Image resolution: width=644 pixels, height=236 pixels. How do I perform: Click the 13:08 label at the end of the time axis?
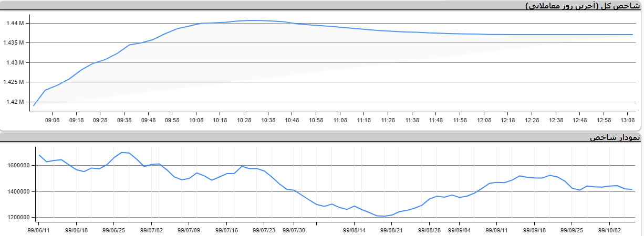[628, 120]
